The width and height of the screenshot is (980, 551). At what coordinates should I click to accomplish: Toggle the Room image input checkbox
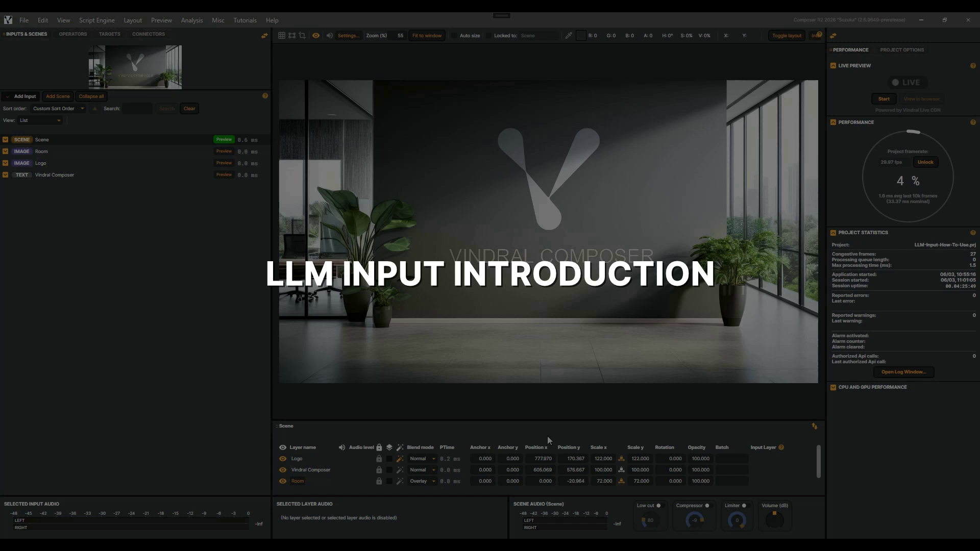pyautogui.click(x=5, y=152)
